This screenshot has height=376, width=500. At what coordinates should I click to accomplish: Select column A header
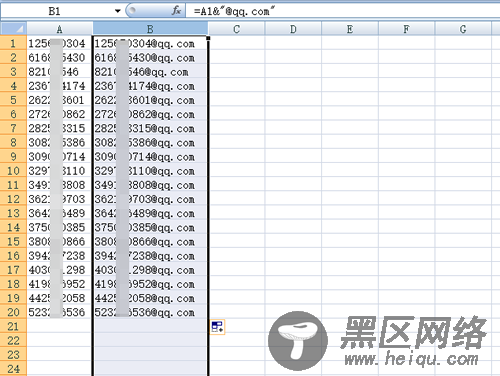tap(59, 29)
